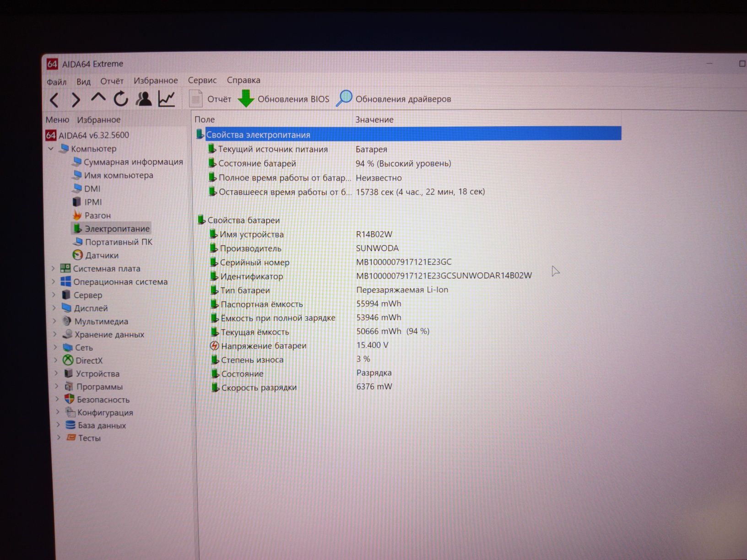Expand the Хранение данных node
The image size is (747, 560).
coord(55,334)
